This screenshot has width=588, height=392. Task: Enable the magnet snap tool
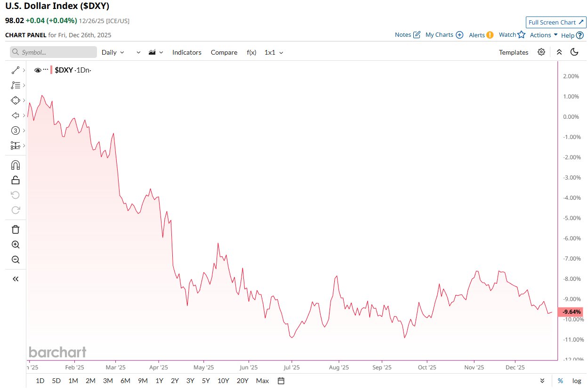(x=16, y=165)
